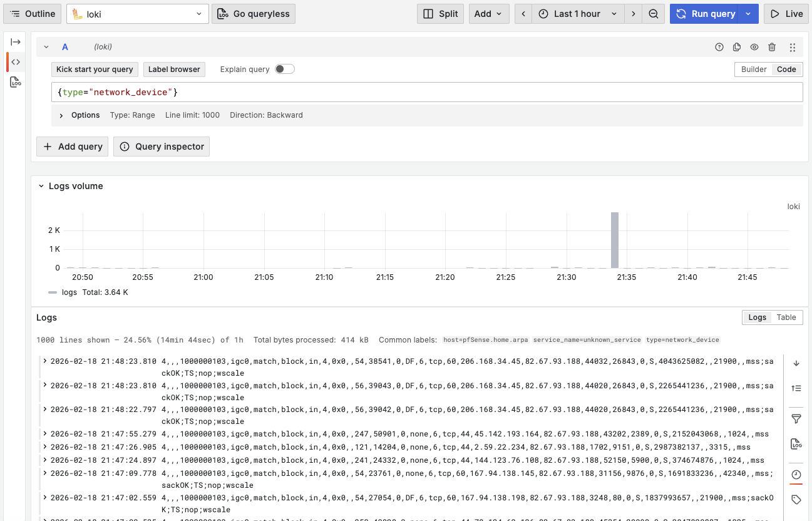
Task: Click into the LogQL query field
Action: tap(427, 92)
